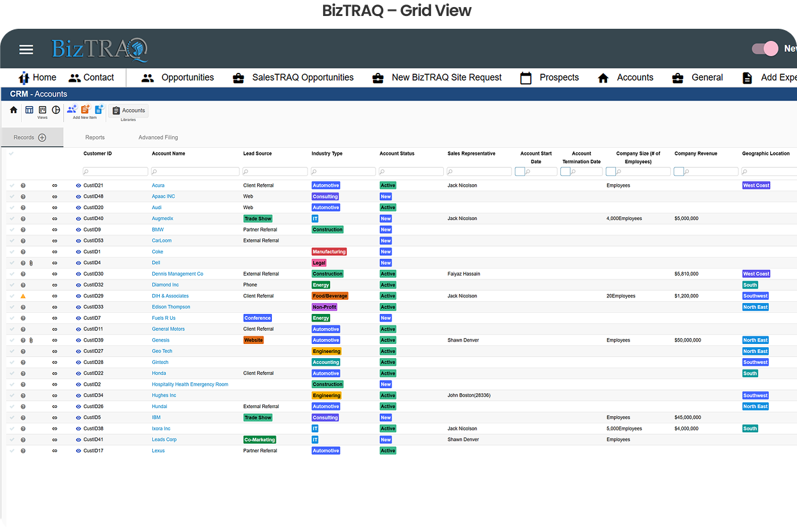Click the Non-Profit tag on Edison Thompson row
Image resolution: width=797 pixels, height=532 pixels.
coord(324,308)
